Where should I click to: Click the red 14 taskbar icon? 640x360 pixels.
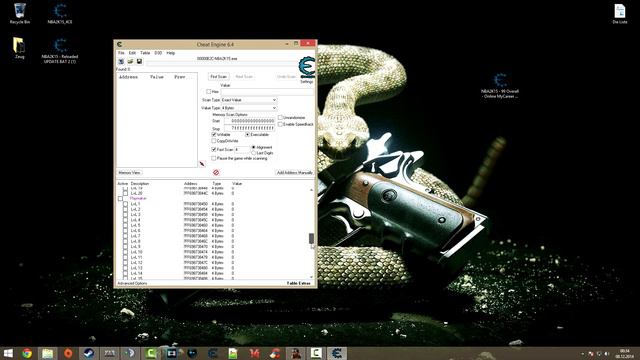pyautogui.click(x=255, y=353)
